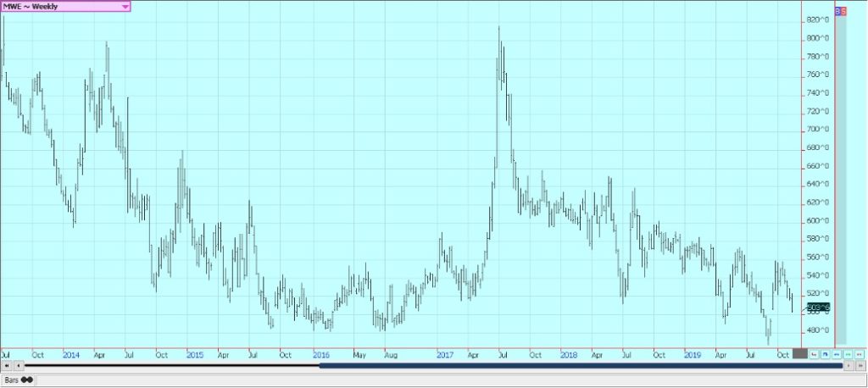The image size is (868, 388).
Task: Click the 2014 year label on time axis
Action: [71, 354]
